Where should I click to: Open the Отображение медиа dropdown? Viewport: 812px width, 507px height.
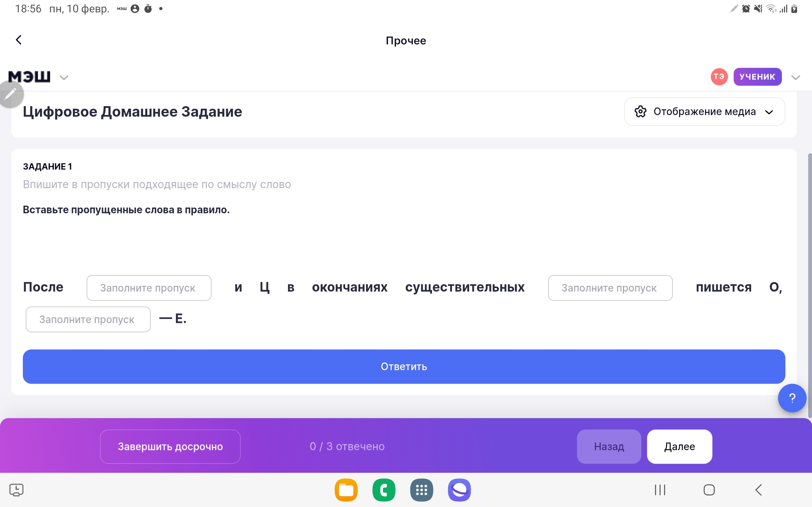click(704, 112)
